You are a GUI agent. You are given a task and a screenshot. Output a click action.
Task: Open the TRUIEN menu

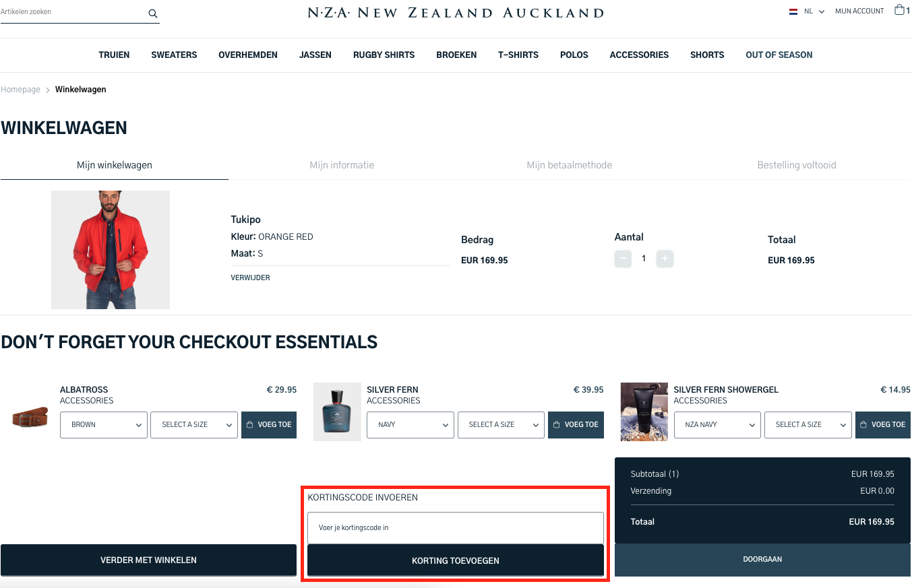click(114, 55)
